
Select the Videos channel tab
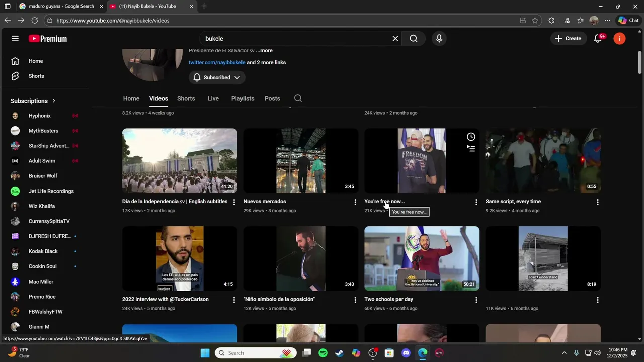(x=158, y=98)
